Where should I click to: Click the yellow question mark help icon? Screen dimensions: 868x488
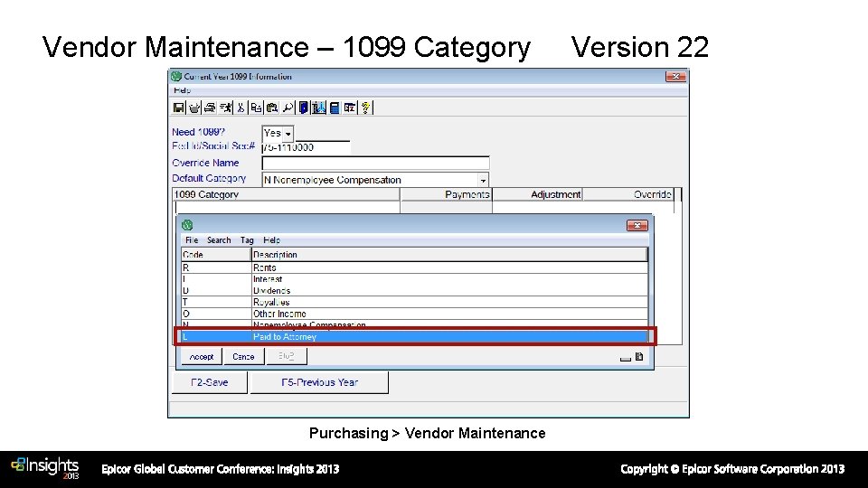(x=366, y=108)
